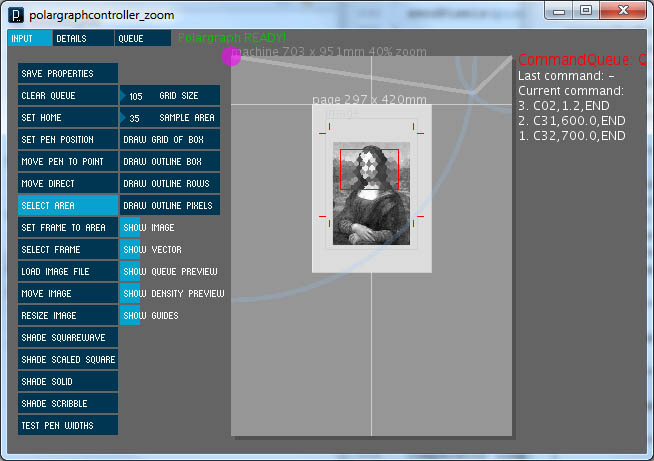Screen dimensions: 654x461
Task: Click DRAW OUTLINE BOX
Action: [x=170, y=161]
